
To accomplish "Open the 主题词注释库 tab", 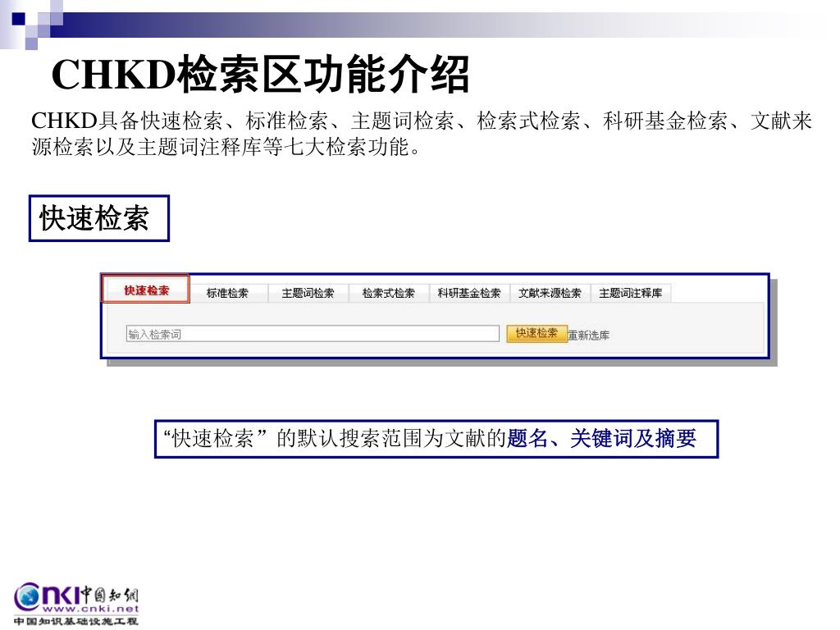I will click(x=631, y=293).
